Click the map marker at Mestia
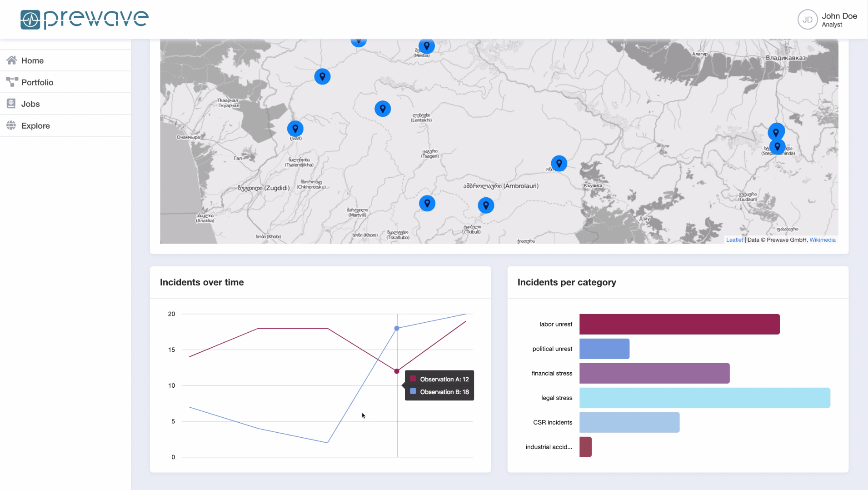 tap(426, 46)
